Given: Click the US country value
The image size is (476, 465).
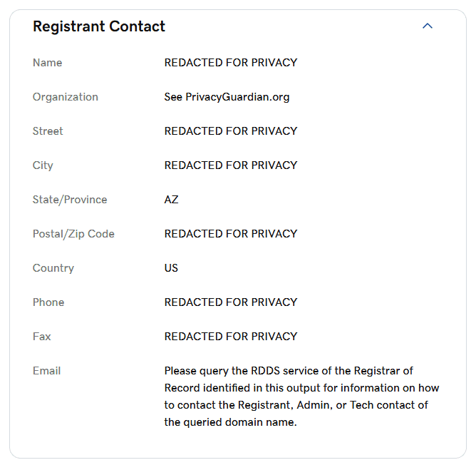Looking at the screenshot, I should click(x=171, y=268).
